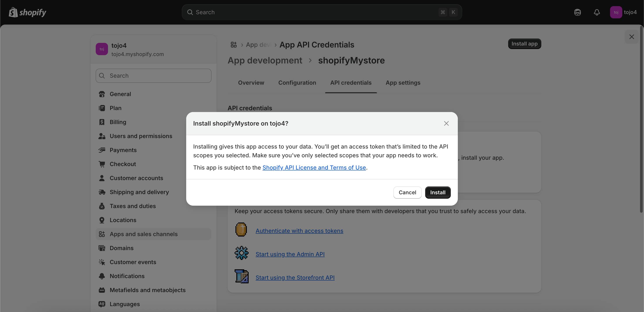This screenshot has height=312, width=644.
Task: Click the apps grid breadcrumb icon
Action: pyautogui.click(x=234, y=45)
